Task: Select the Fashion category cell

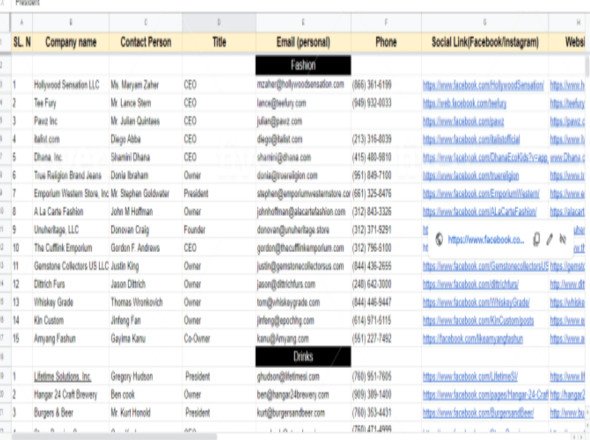Action: [303, 65]
